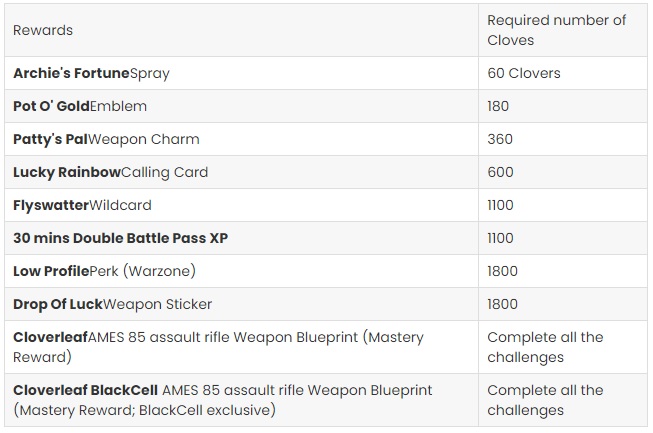Select the 360 requirement value

(500, 139)
